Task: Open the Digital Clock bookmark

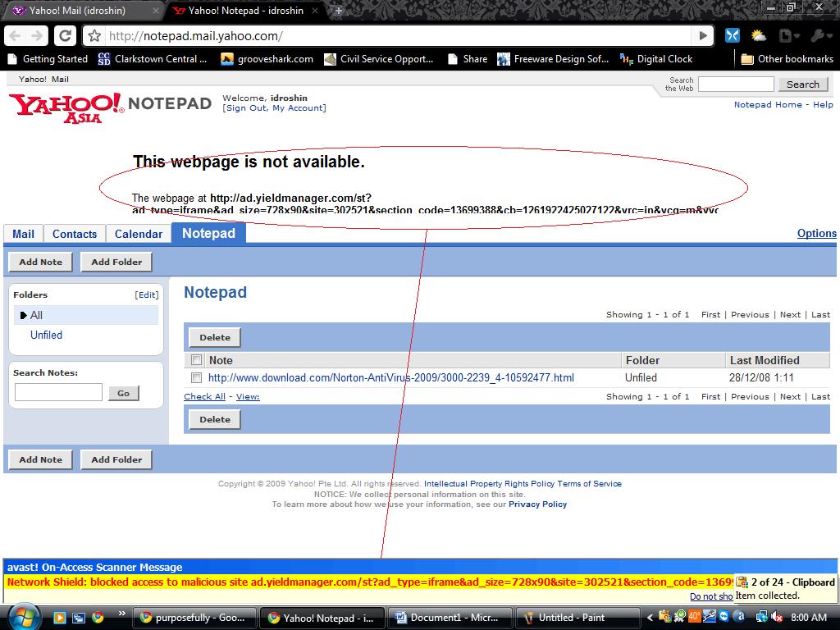Action: 656,59
